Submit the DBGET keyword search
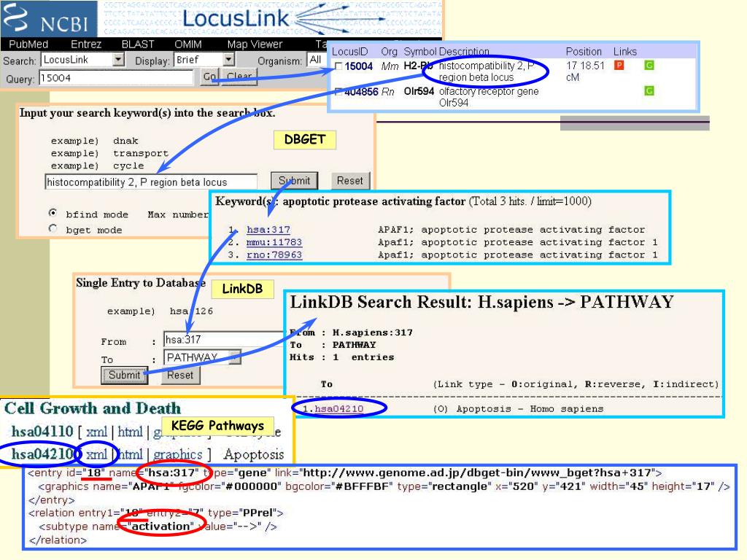The height and width of the screenshot is (560, 747). coord(294,181)
